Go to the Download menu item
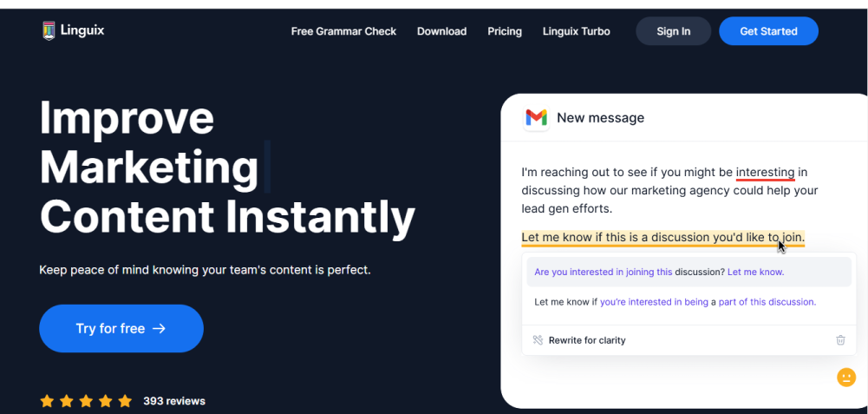This screenshot has width=868, height=414. (441, 31)
